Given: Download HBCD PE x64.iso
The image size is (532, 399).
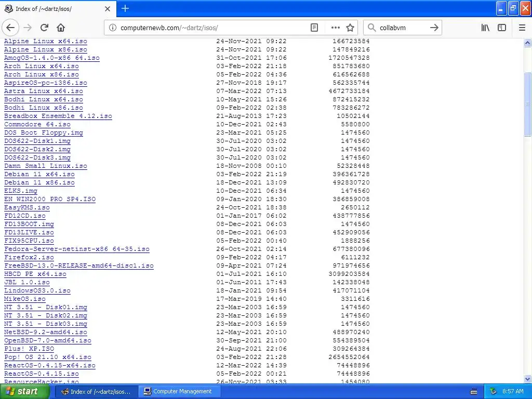Looking at the screenshot, I should click(35, 274).
